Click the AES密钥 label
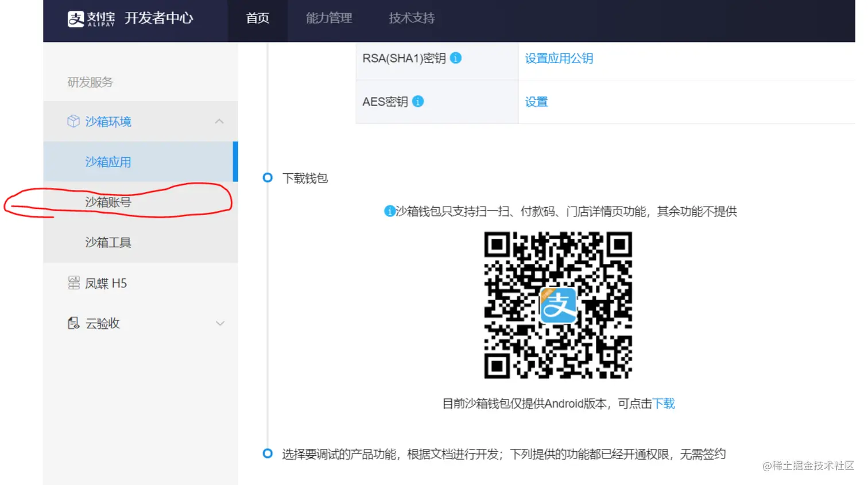868x485 pixels. (385, 102)
